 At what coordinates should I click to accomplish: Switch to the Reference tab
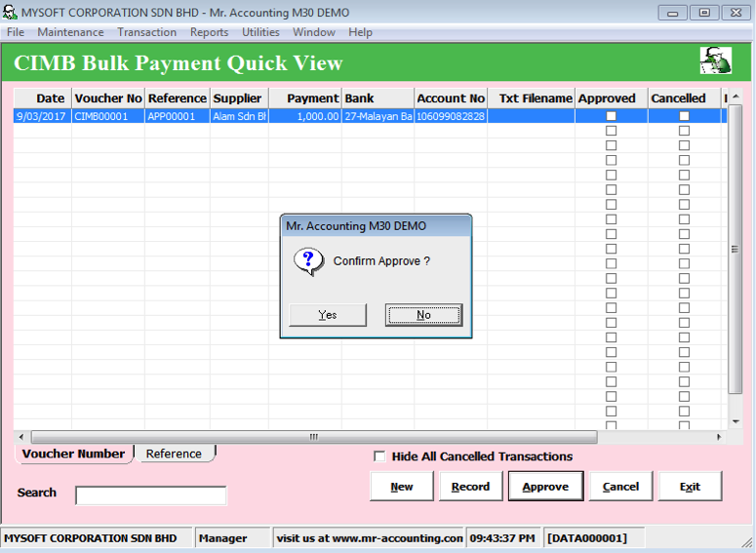coord(174,454)
